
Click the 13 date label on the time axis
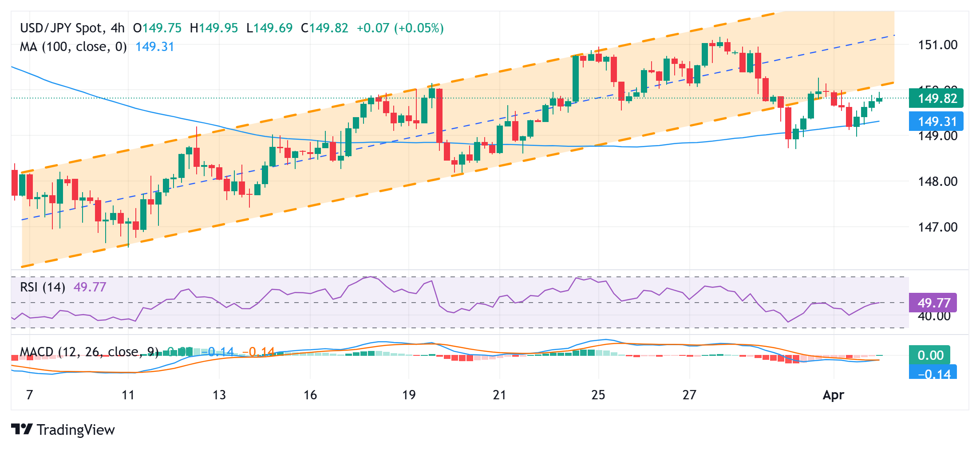(x=219, y=395)
